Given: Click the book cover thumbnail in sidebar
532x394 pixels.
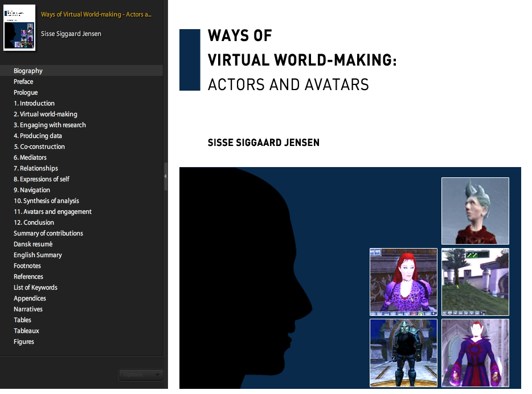Looking at the screenshot, I should click(x=19, y=28).
